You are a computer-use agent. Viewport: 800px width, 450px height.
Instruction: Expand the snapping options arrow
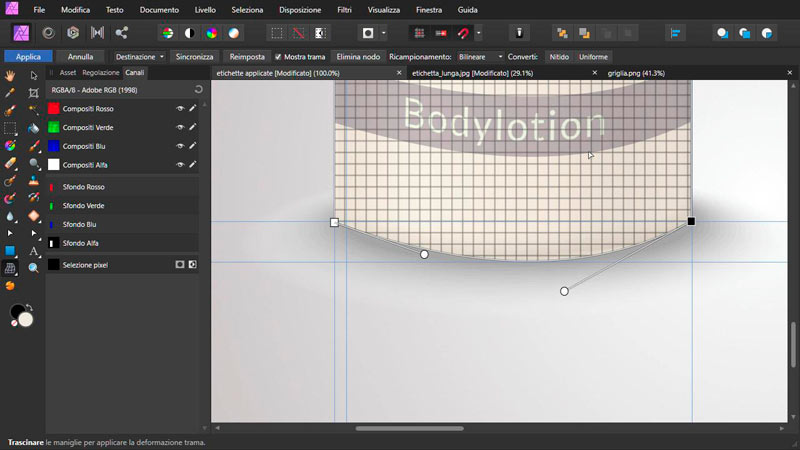[x=479, y=33]
